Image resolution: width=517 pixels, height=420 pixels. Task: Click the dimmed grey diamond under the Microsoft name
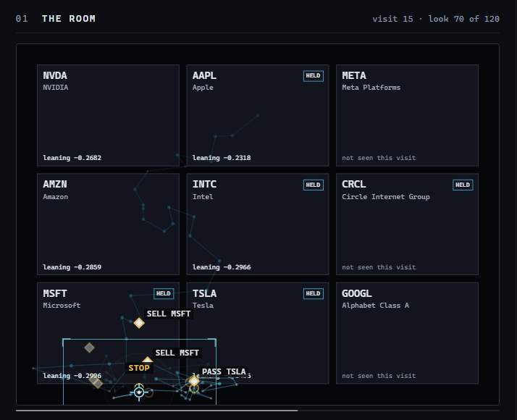coord(89,348)
